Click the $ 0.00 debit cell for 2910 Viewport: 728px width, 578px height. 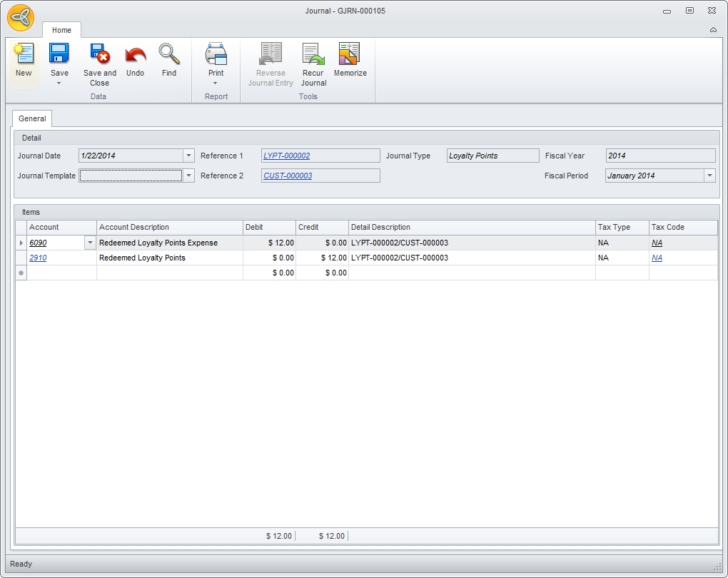pyautogui.click(x=269, y=258)
